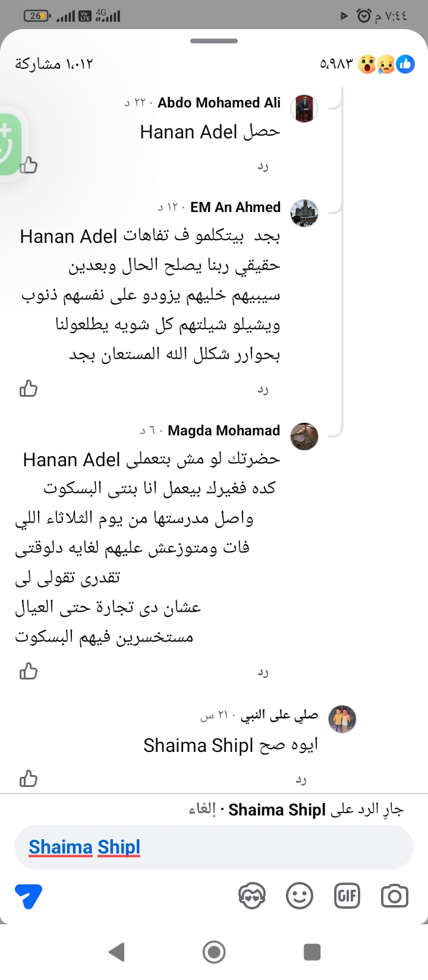Viewport: 428px width, 980px height.
Task: Tap the comment sheet drag handle
Action: pos(214,41)
